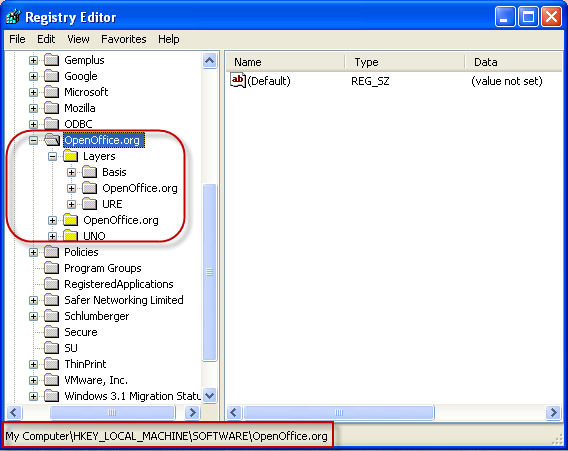Click the Program Groups folder icon

coord(51,268)
